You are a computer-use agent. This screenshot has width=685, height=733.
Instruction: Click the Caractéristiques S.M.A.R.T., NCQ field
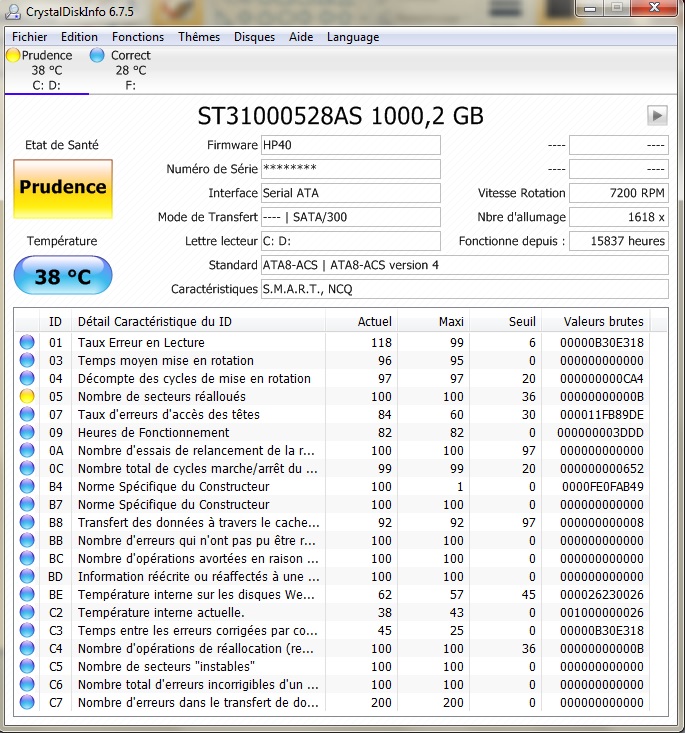(x=465, y=289)
